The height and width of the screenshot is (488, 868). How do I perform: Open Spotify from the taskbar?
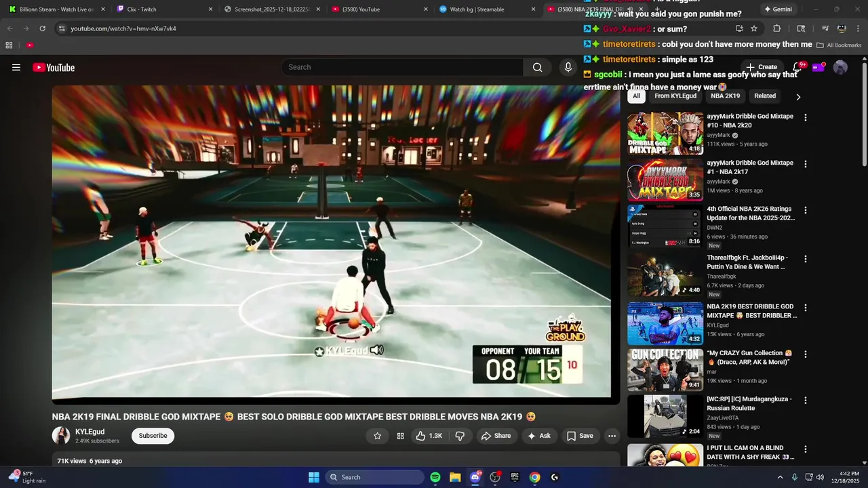point(435,477)
